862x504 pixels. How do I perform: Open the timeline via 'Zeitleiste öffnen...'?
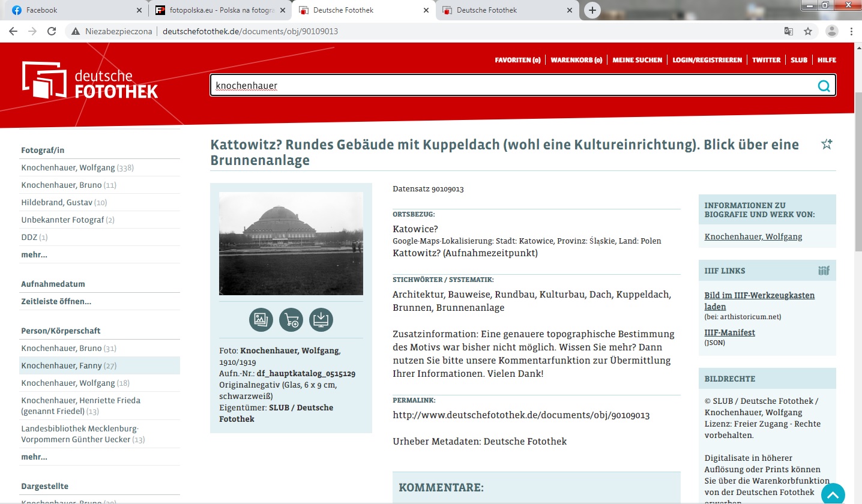coord(56,301)
